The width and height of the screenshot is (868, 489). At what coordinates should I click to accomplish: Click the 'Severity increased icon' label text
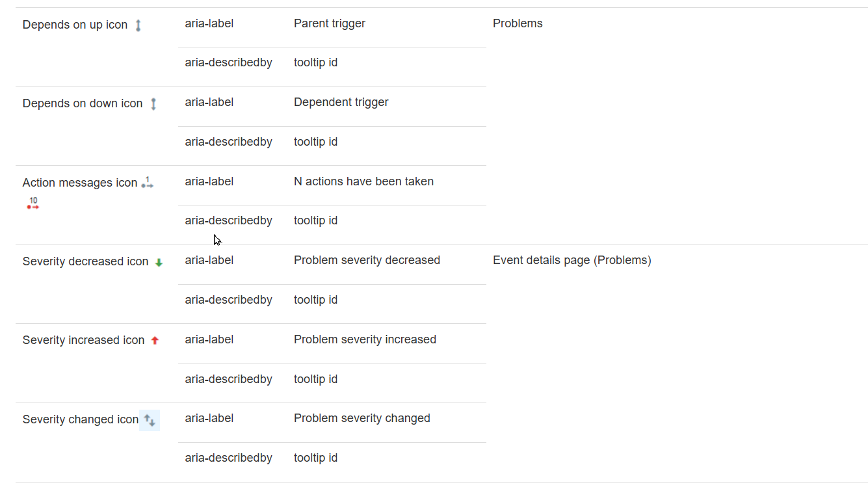point(83,340)
